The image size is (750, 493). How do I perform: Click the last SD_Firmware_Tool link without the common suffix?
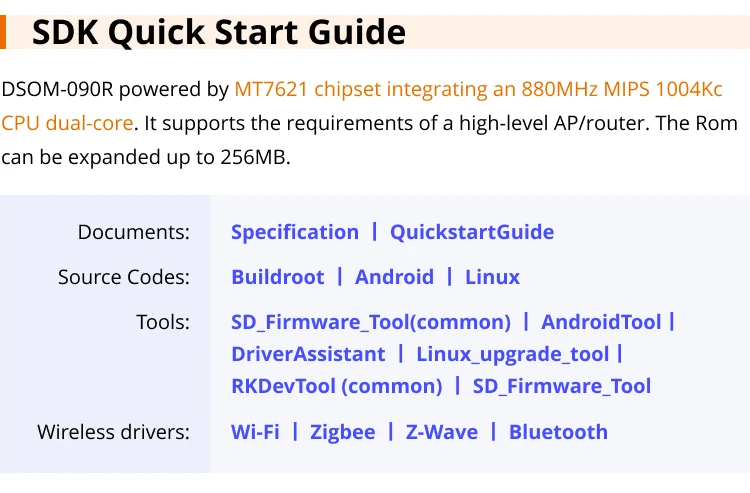point(561,386)
